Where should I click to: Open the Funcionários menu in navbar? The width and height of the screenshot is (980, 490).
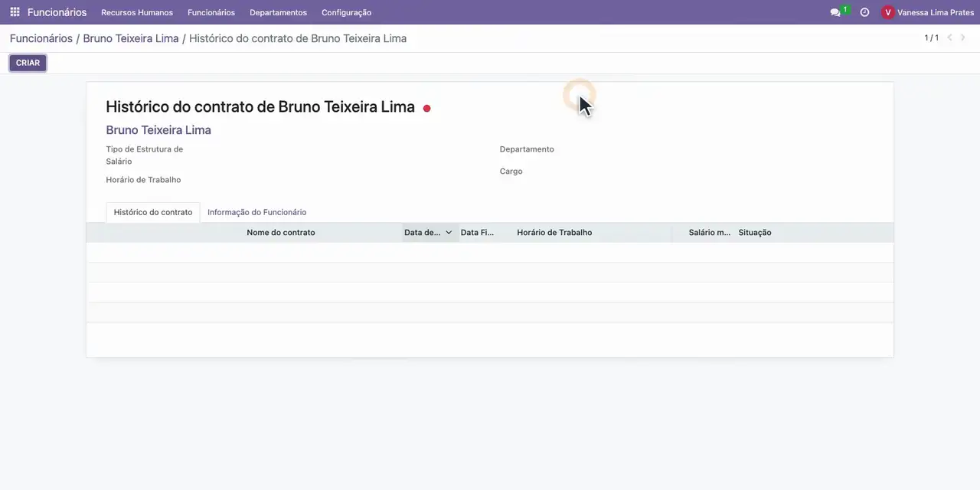211,12
